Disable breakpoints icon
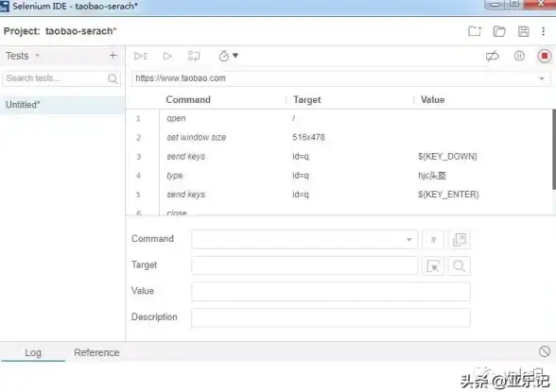Image resolution: width=556 pixels, height=392 pixels. (x=492, y=56)
